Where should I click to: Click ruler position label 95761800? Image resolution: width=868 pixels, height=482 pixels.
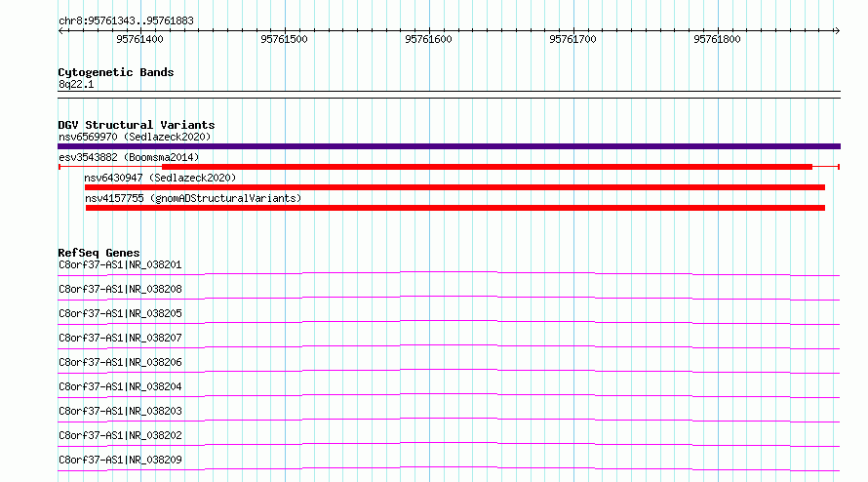click(x=717, y=39)
